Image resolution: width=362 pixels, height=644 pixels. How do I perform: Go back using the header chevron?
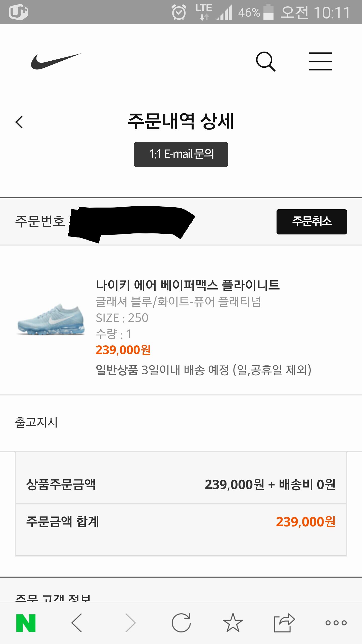(x=19, y=122)
